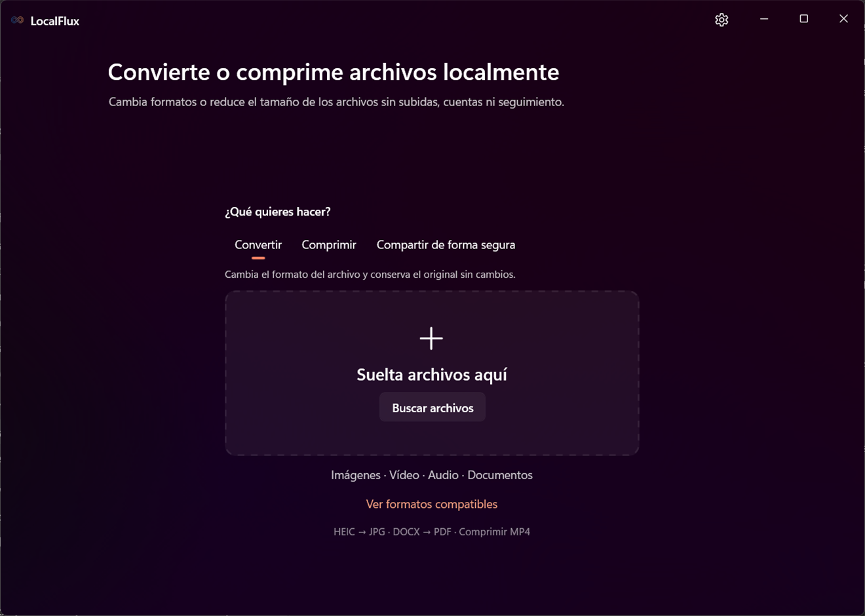
Task: Open the Compartir de forma segura tab
Action: pos(446,245)
